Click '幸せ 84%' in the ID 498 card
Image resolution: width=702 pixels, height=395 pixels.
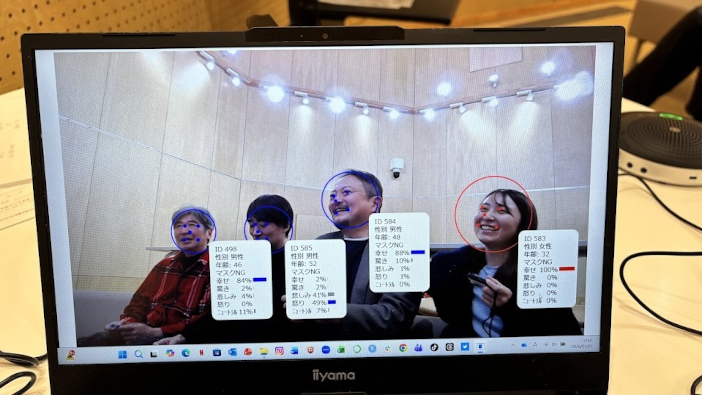click(234, 280)
